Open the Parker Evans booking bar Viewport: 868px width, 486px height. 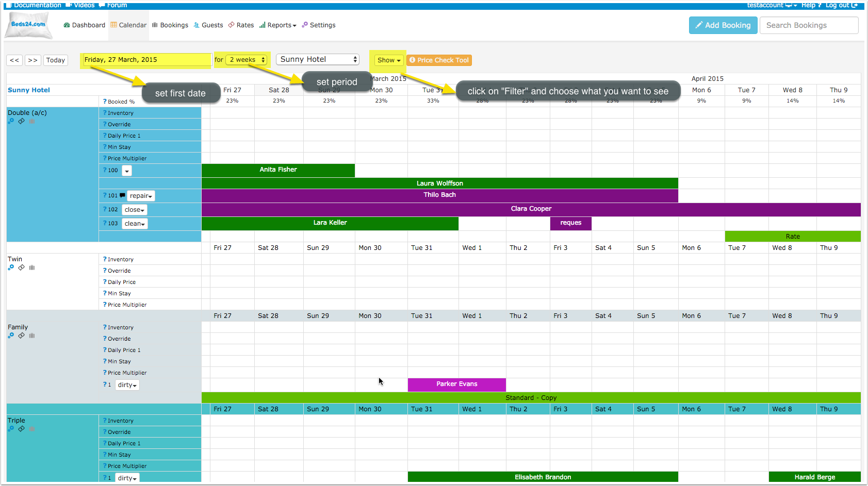click(457, 384)
